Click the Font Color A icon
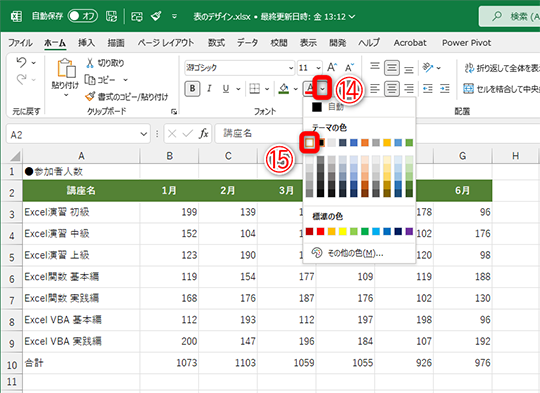This screenshot has width=540, height=393. click(x=310, y=89)
